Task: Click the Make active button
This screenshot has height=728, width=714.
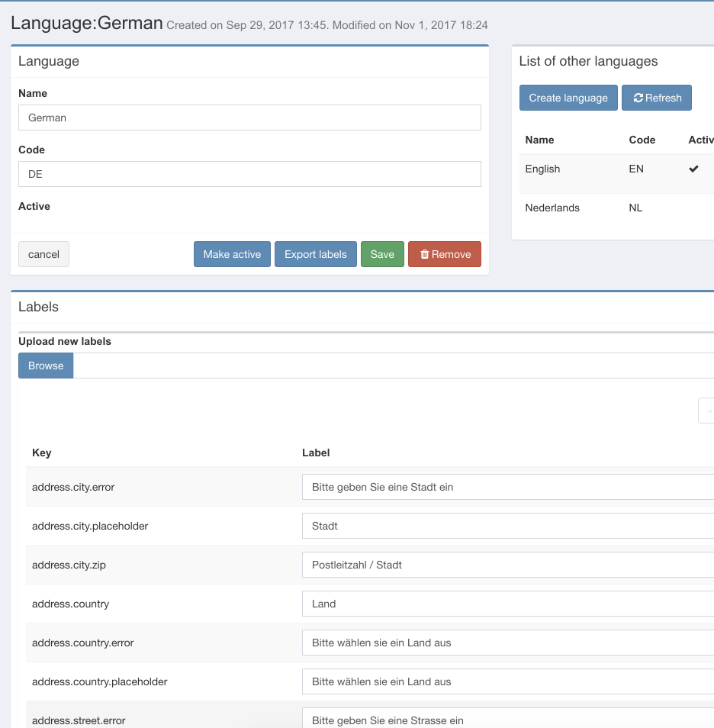Action: [232, 254]
